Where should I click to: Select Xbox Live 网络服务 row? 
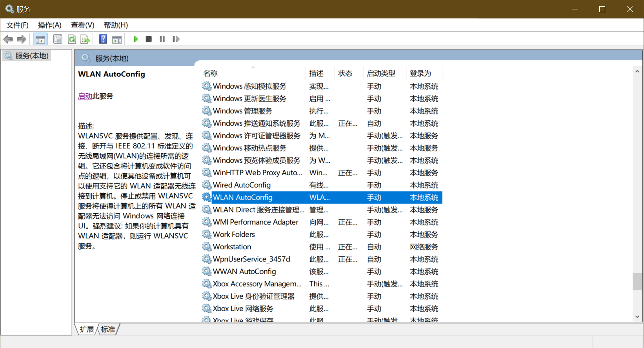click(322, 308)
